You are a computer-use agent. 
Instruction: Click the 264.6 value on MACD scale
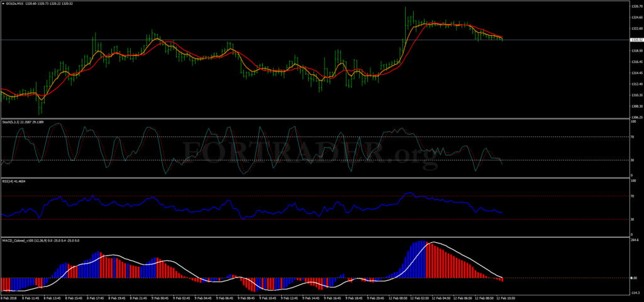(x=635, y=240)
